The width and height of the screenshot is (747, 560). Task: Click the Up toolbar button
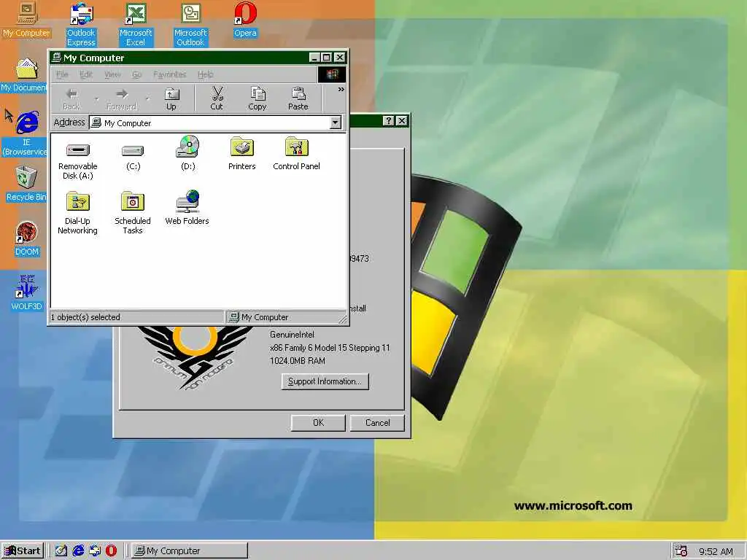click(171, 99)
